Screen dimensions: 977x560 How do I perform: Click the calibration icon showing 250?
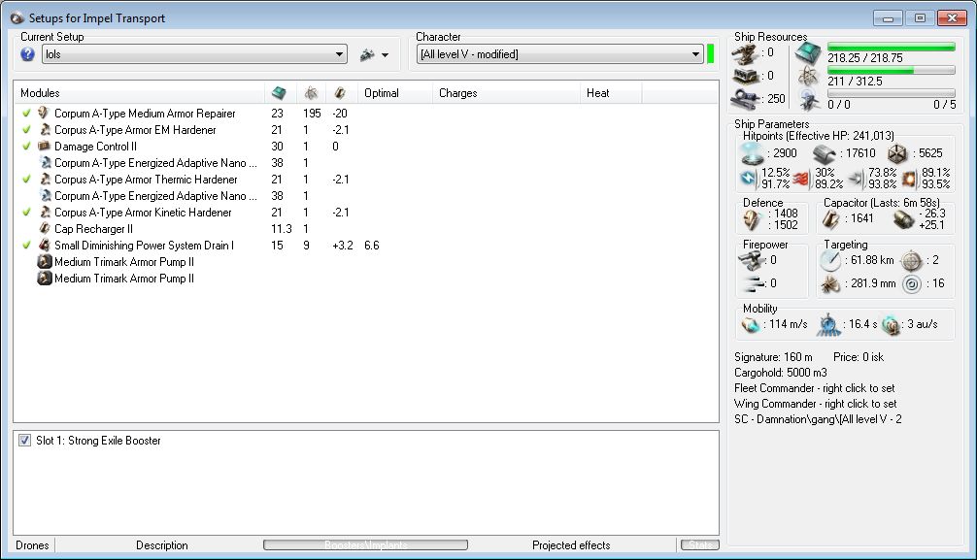point(746,99)
